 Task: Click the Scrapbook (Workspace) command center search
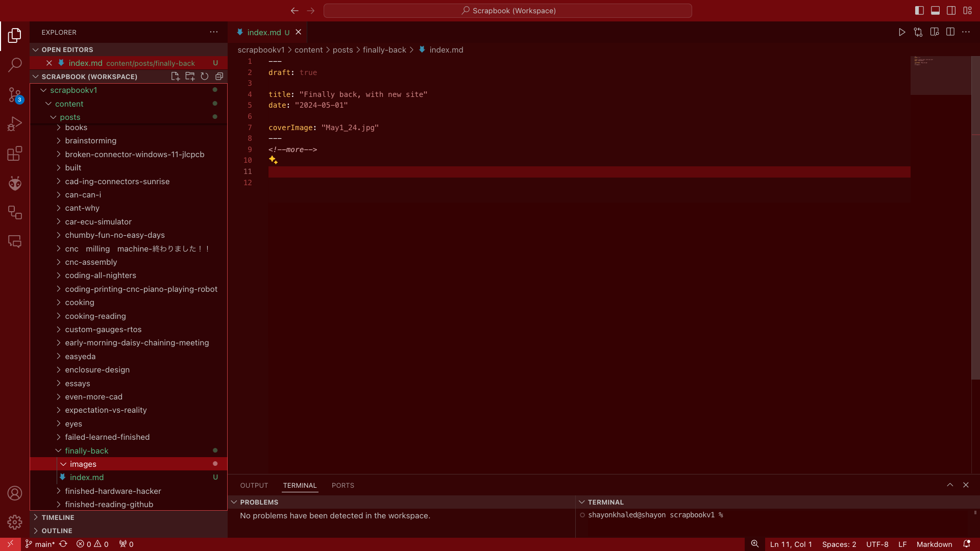coord(508,11)
